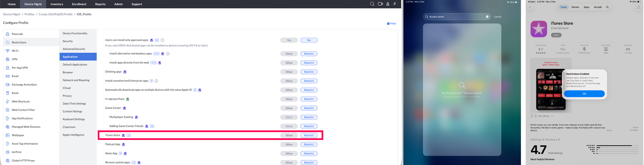Select the Apple Intelligence restriction category

(x=78, y=135)
